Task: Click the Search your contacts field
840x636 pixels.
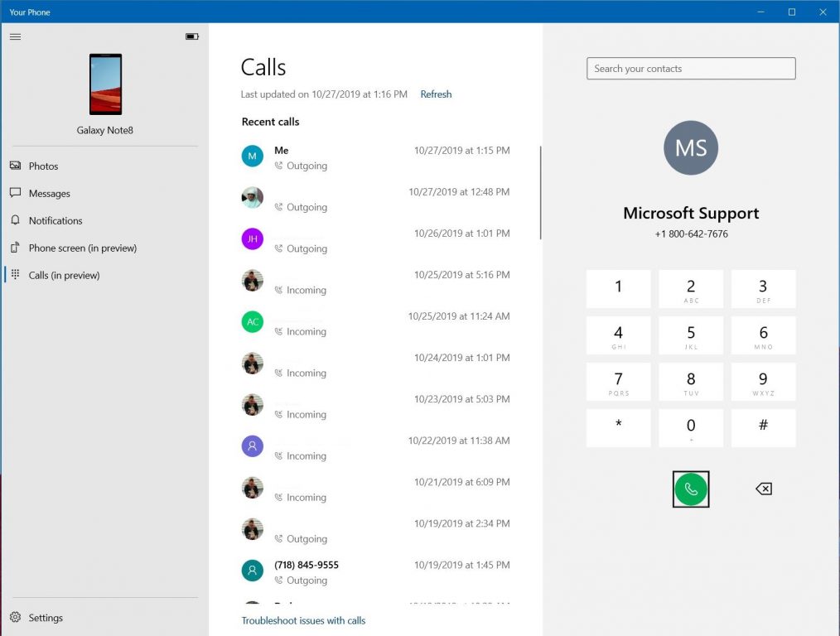Action: pyautogui.click(x=691, y=69)
